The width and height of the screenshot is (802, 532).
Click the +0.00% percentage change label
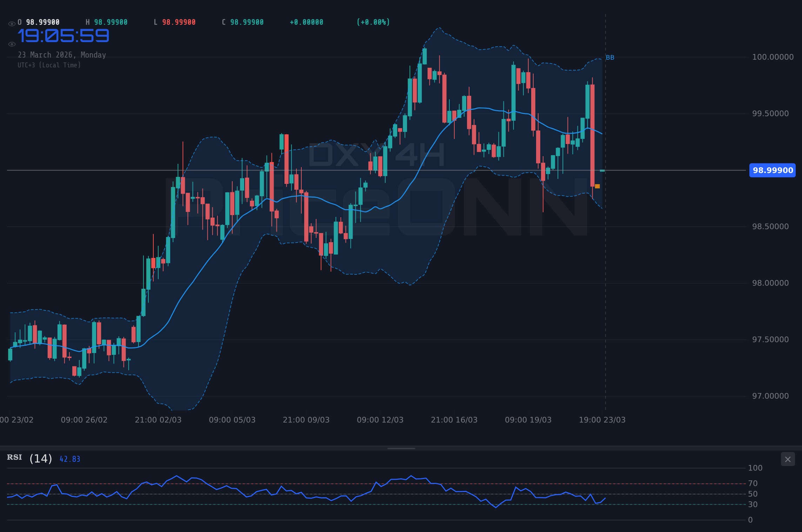pos(373,22)
